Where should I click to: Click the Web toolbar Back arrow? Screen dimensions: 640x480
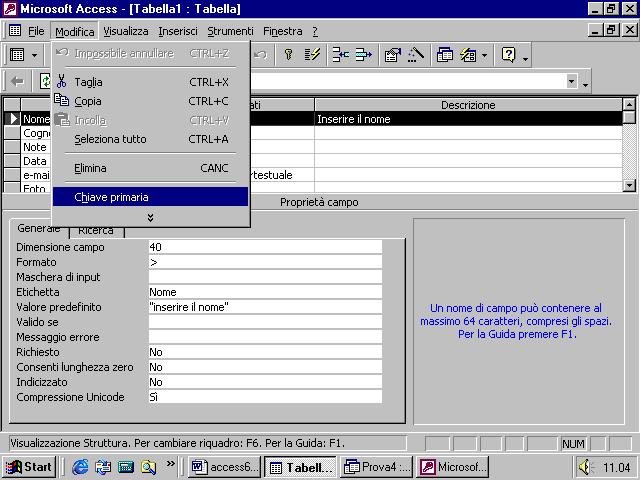17,82
